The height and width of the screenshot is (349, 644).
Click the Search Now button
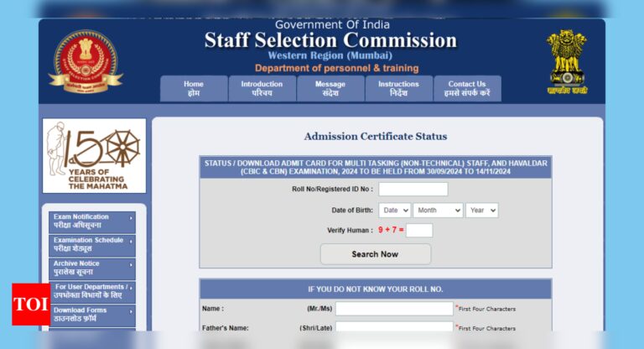(376, 254)
